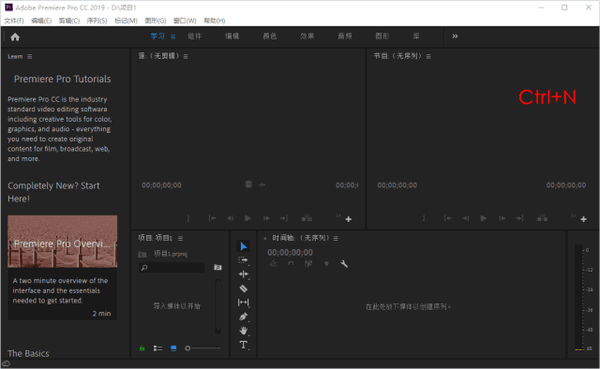Select the Type tool

[243, 345]
